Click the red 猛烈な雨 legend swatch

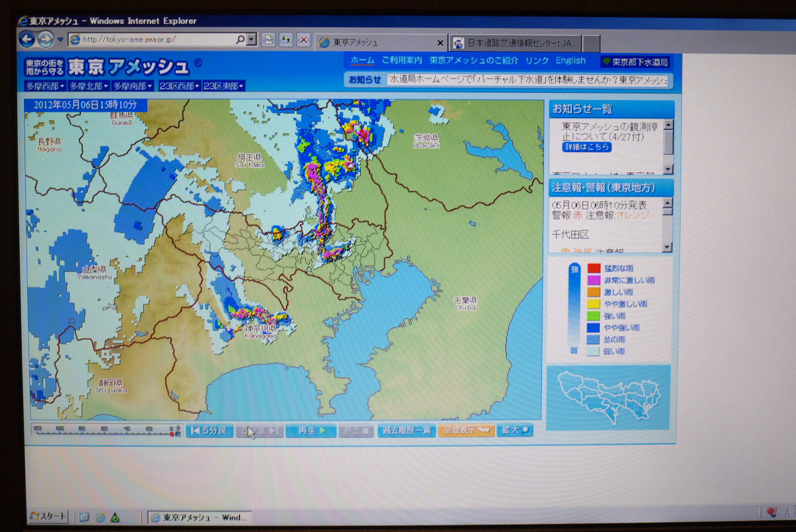pos(594,268)
